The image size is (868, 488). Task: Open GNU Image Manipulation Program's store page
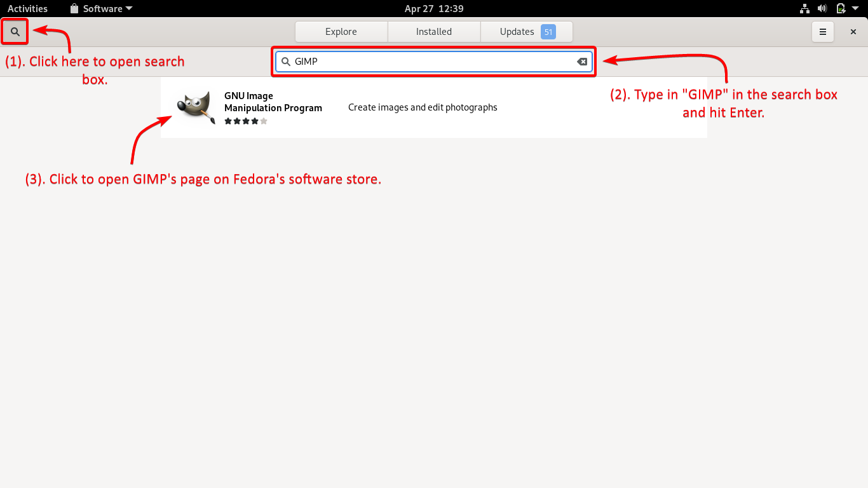[x=273, y=102]
